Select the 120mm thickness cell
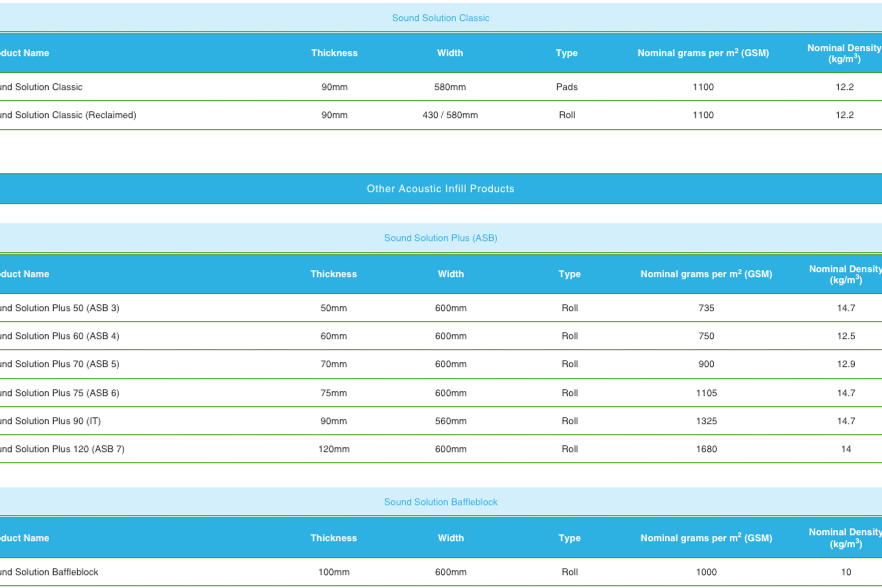882x588 pixels. [x=334, y=449]
